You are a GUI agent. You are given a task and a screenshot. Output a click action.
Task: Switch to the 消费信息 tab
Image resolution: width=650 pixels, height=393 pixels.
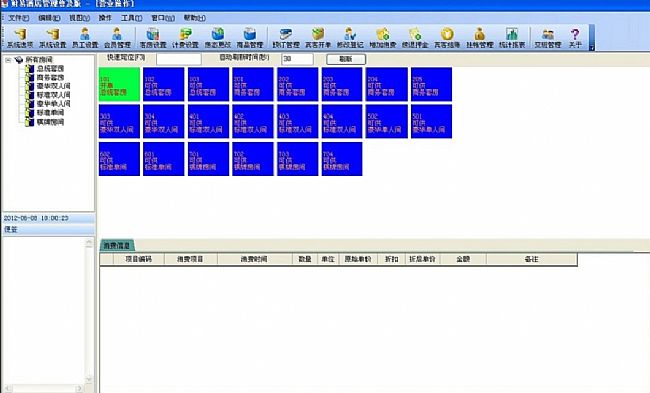pyautogui.click(x=117, y=245)
